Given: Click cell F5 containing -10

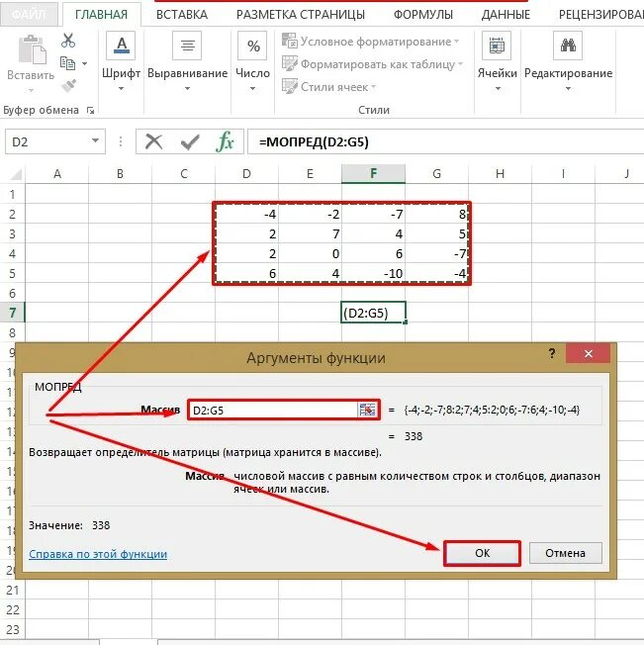Looking at the screenshot, I should 373,274.
